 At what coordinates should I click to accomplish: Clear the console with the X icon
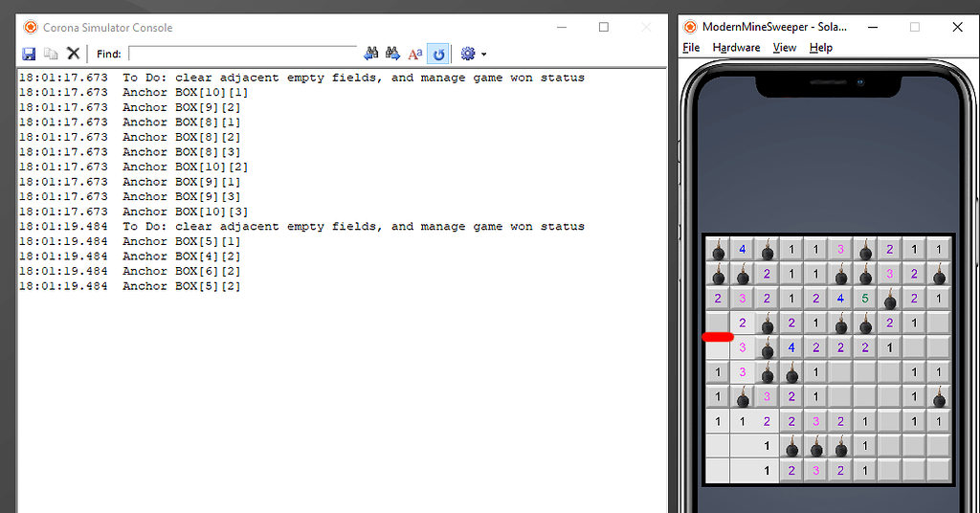(73, 54)
